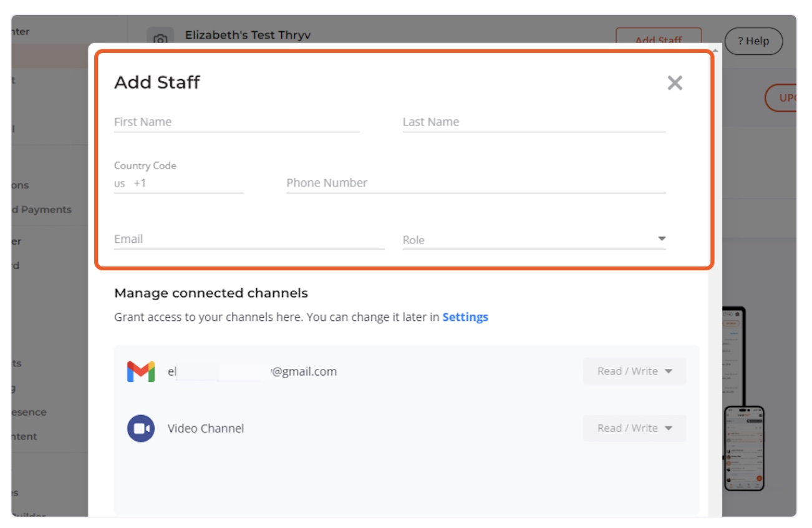The image size is (812, 528).
Task: Open the Role dropdown
Action: (x=534, y=240)
